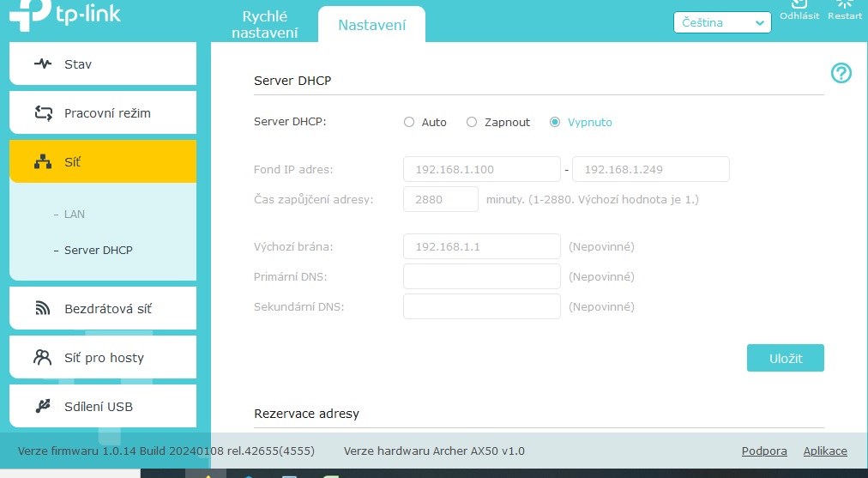Image resolution: width=868 pixels, height=478 pixels.
Task: Click the Odhlásit logout icon
Action: [799, 4]
